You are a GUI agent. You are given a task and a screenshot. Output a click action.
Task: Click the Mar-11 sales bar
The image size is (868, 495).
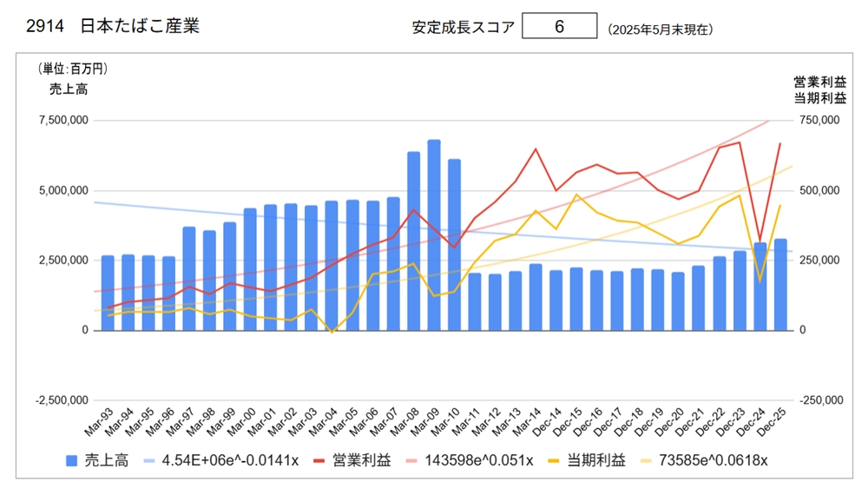pos(475,301)
